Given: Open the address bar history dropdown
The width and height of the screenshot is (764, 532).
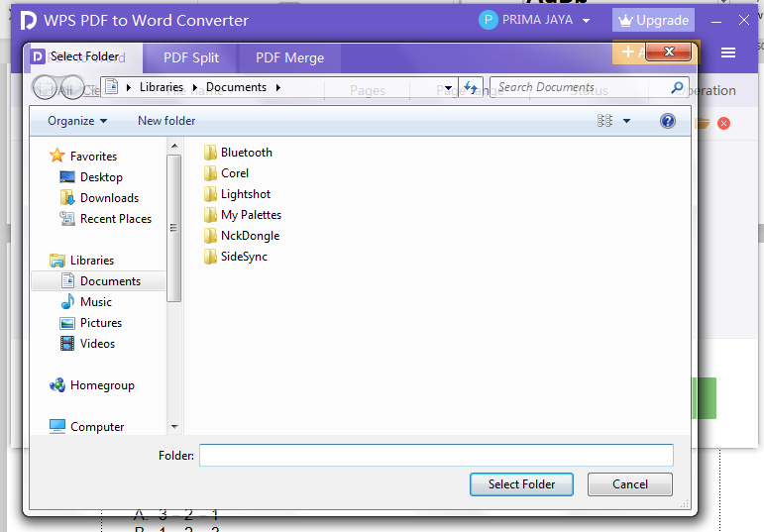Looking at the screenshot, I should 448,88.
